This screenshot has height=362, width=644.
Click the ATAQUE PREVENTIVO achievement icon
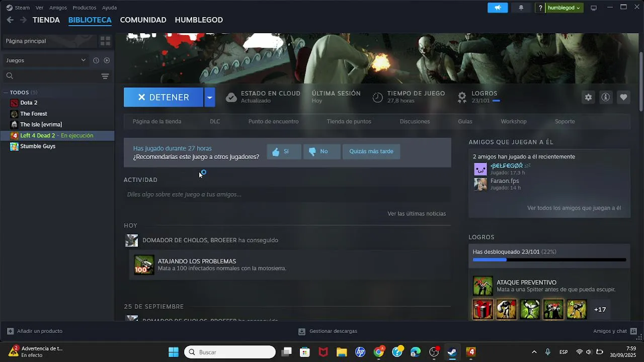point(482,286)
